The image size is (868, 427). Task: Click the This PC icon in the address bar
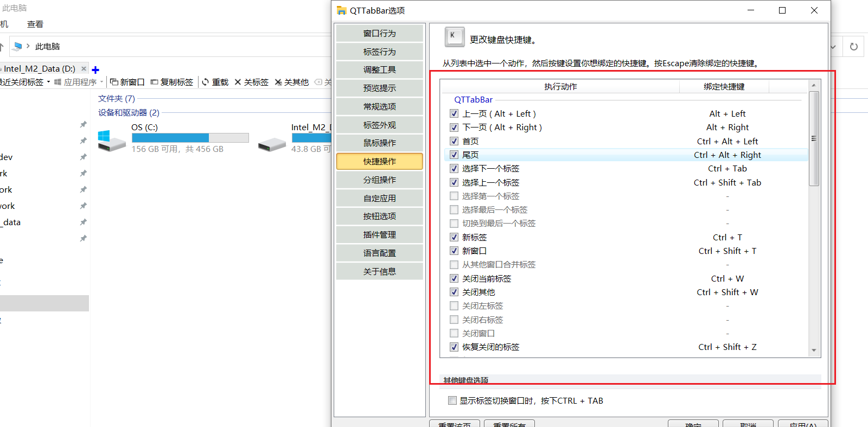tap(17, 46)
